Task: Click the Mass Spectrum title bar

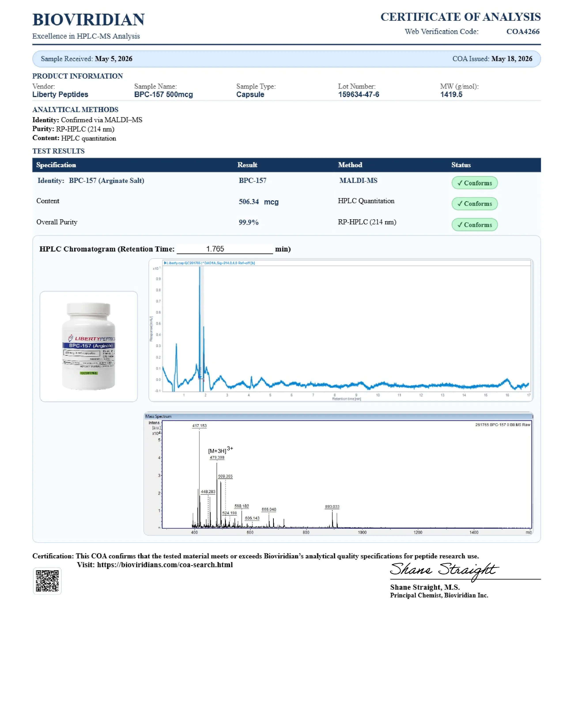Action: coord(338,416)
